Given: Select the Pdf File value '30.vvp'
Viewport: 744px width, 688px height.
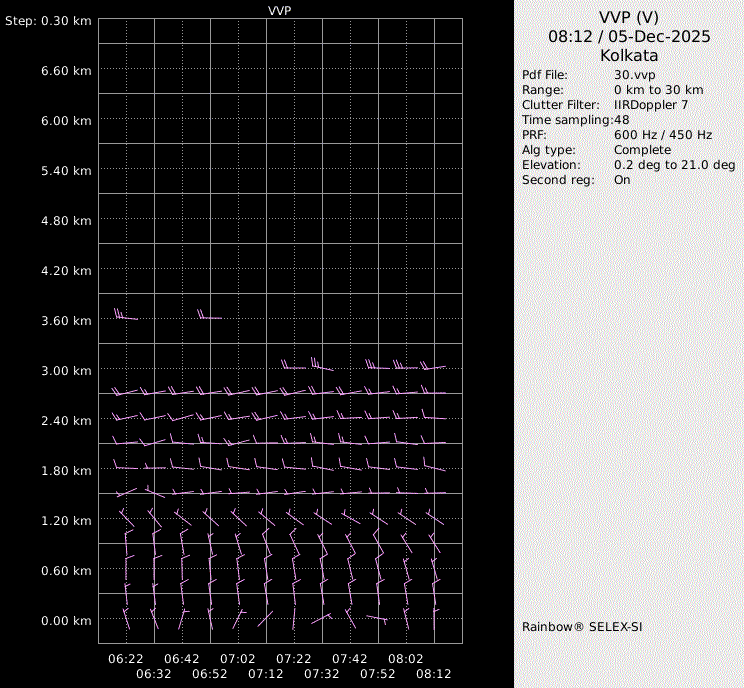Looking at the screenshot, I should pos(635,75).
